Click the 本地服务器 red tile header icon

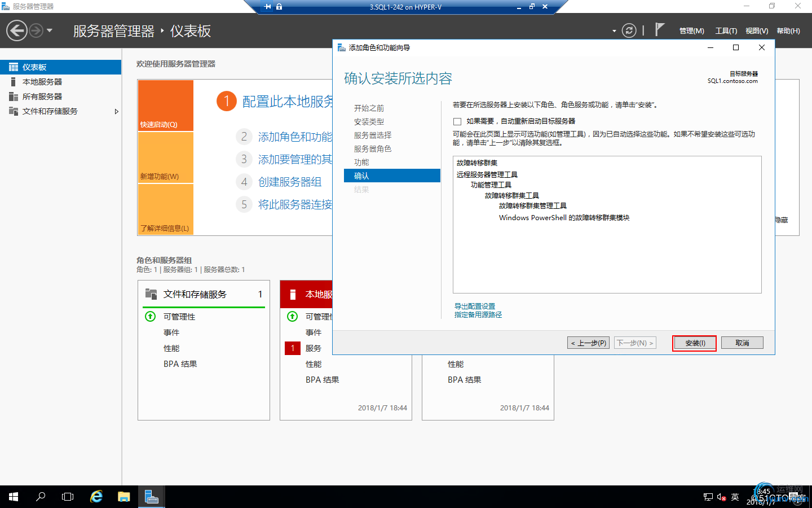pyautogui.click(x=293, y=294)
